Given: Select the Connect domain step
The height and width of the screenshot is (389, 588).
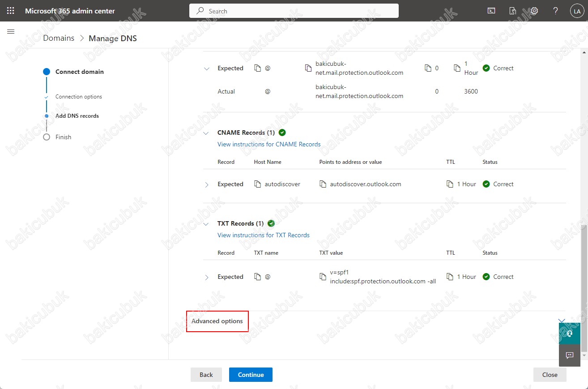Looking at the screenshot, I should pos(79,72).
